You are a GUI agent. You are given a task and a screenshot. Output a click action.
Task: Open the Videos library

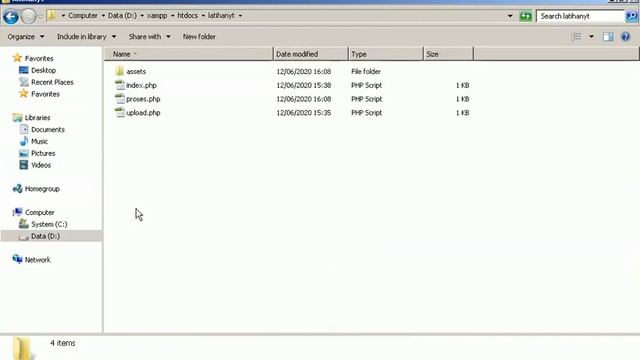(41, 165)
